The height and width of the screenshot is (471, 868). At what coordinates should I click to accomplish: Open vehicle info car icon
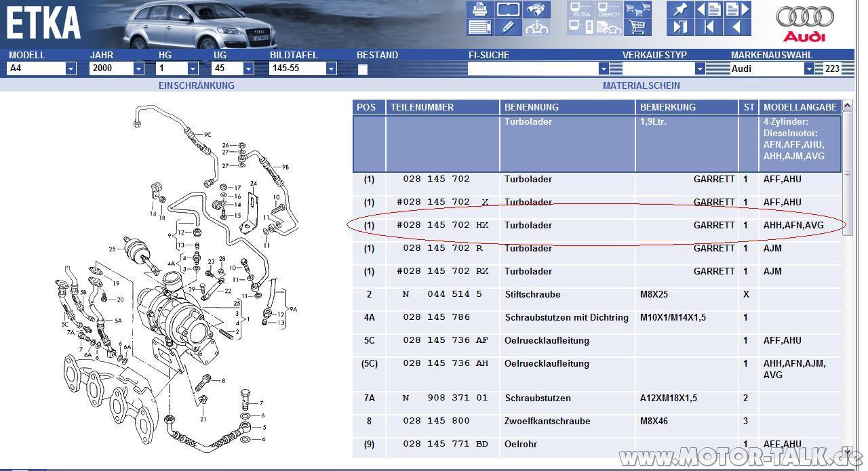click(x=536, y=28)
